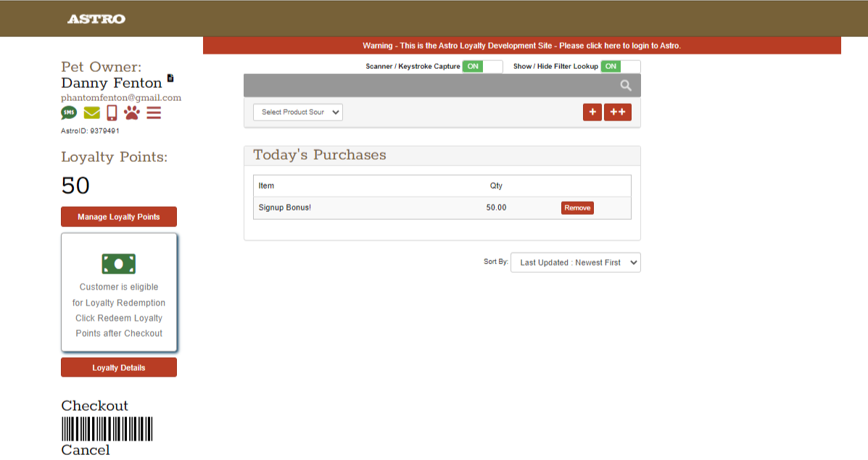Screen dimensions: 868x460
Task: Open Loyalty Details
Action: point(119,368)
